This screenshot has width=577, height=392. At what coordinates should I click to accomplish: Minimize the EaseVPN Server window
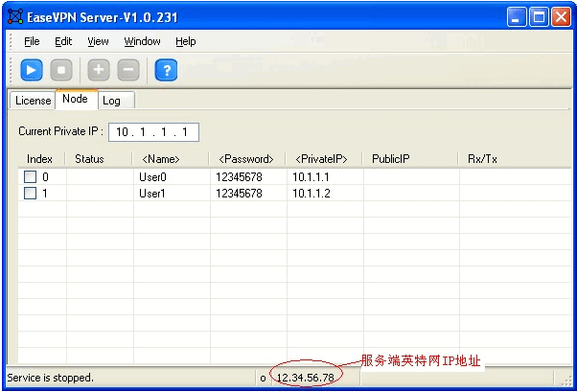tap(516, 17)
